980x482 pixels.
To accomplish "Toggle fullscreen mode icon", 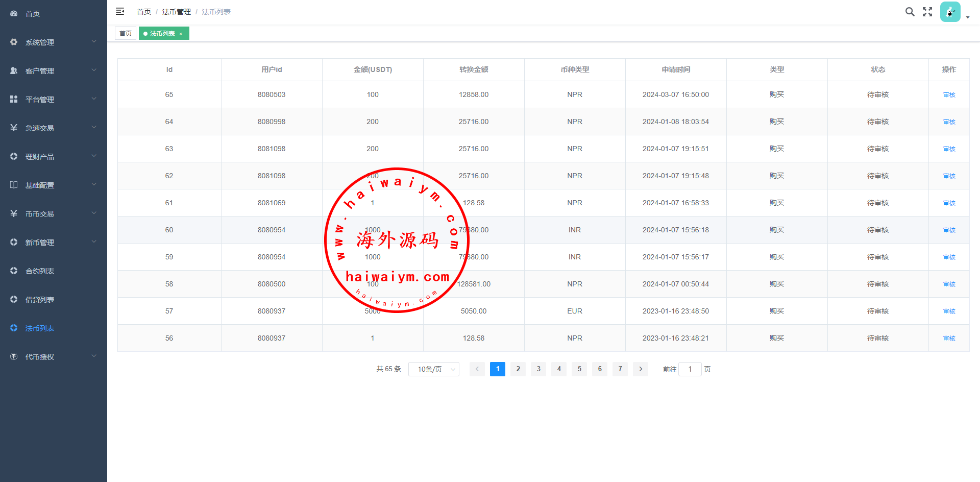I will coord(927,12).
